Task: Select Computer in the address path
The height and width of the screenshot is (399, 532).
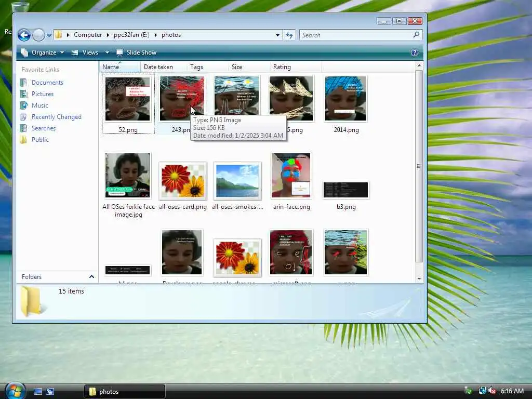Action: pyautogui.click(x=87, y=35)
